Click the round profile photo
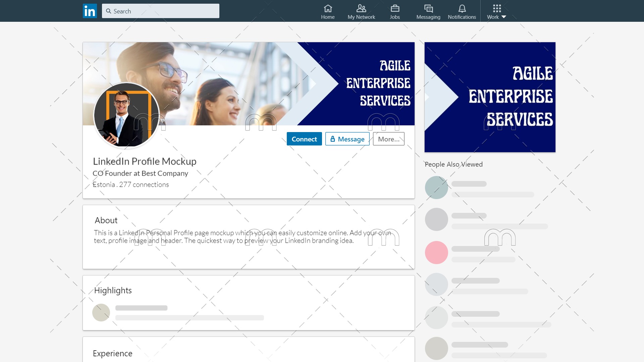This screenshot has width=644, height=362. click(x=126, y=115)
